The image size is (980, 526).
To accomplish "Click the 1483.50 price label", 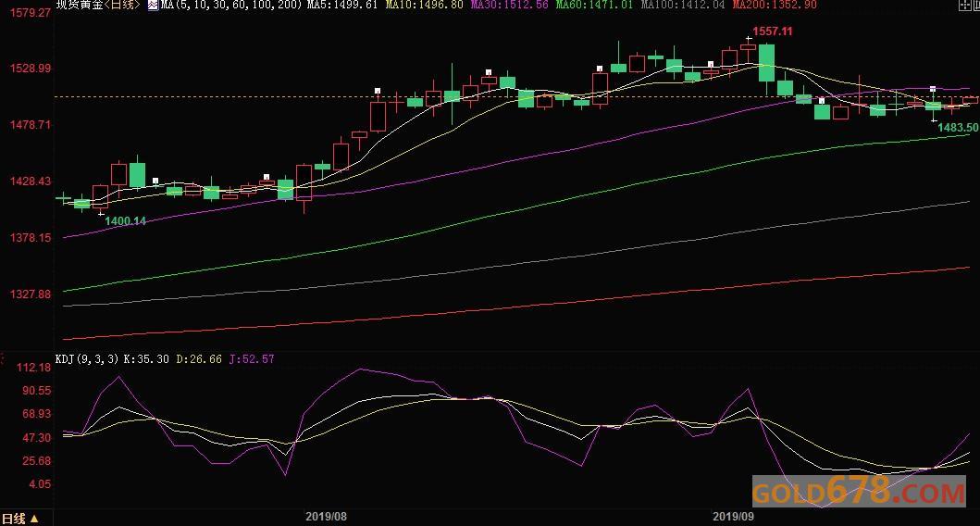I will [958, 128].
